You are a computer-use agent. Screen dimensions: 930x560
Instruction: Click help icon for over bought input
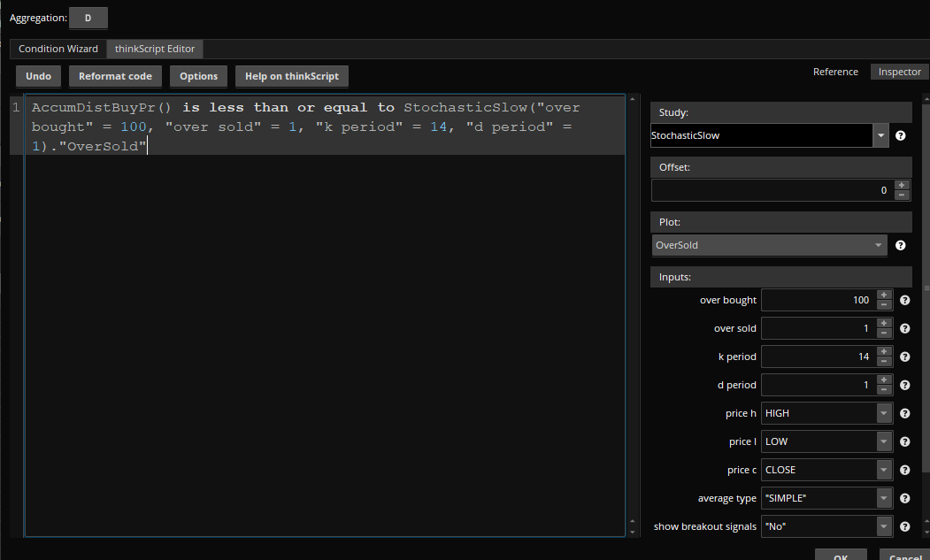pos(904,301)
